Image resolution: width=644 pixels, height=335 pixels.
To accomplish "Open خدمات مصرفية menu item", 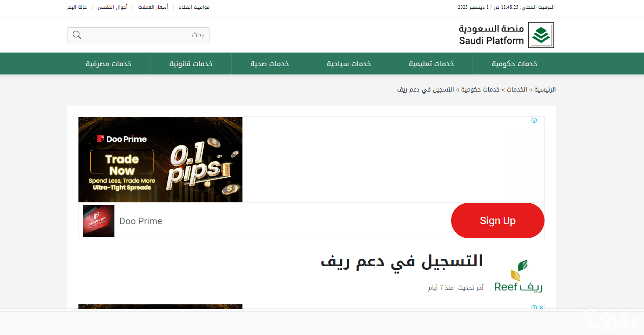I will point(109,64).
